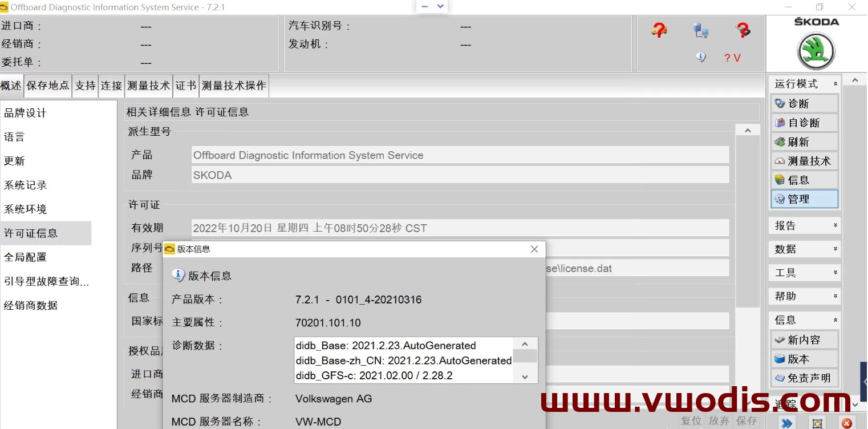Switch to the 证书 (Certificate) tab

(x=185, y=86)
